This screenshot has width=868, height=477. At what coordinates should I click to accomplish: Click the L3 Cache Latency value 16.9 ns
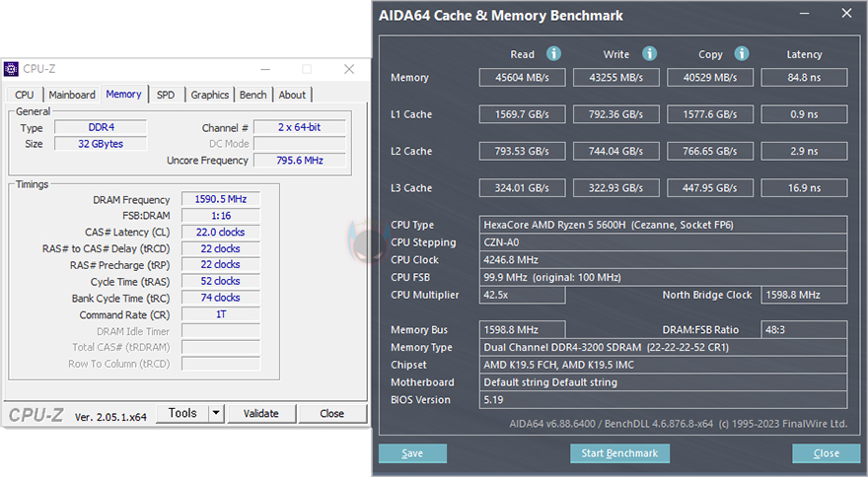(x=804, y=188)
